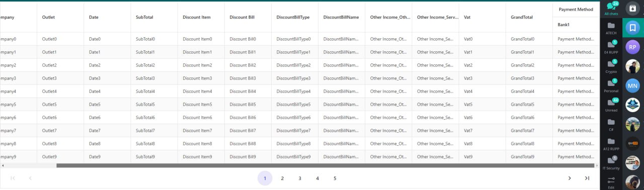Open the All chats folder in Telegram
The width and height of the screenshot is (644, 190).
coord(611,9)
